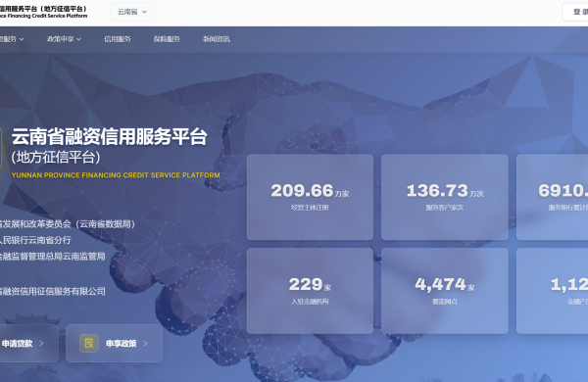
Task: Open the 新闻资讯 menu item
Action: click(217, 39)
